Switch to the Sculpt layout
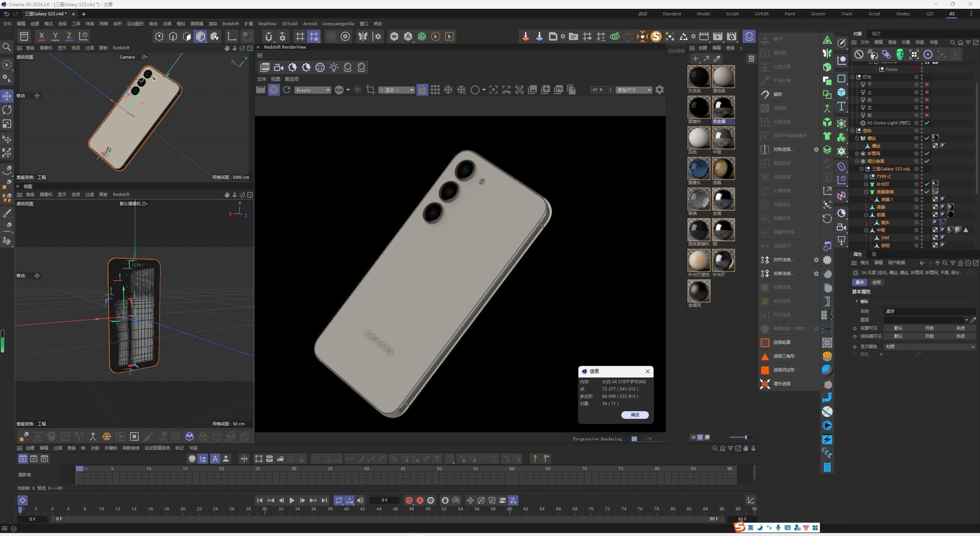The image size is (980, 536). tap(732, 14)
